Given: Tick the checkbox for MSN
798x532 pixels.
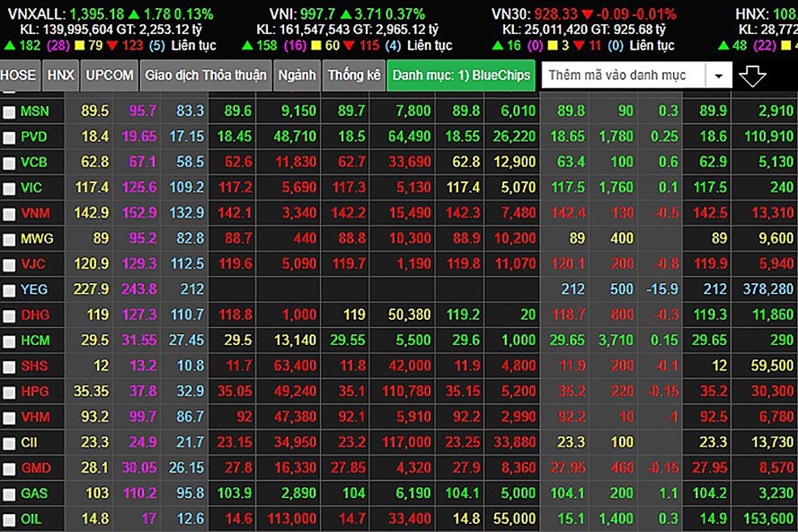Looking at the screenshot, I should (9, 112).
